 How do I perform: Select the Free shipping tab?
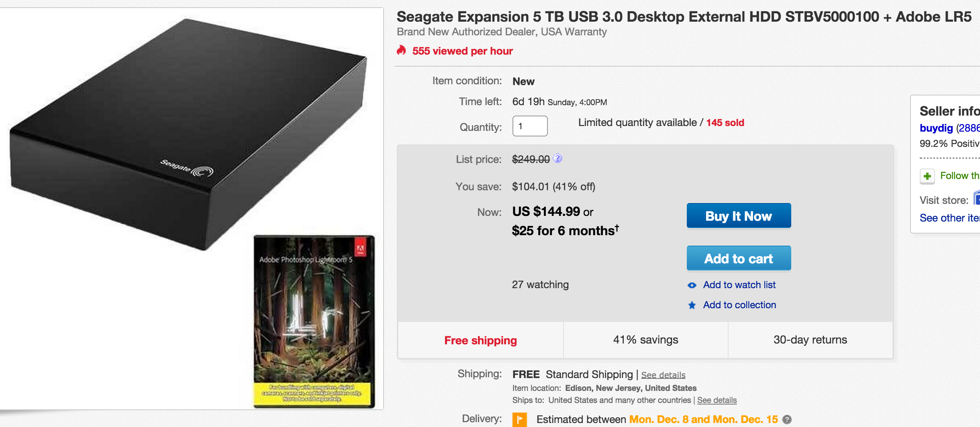480,340
